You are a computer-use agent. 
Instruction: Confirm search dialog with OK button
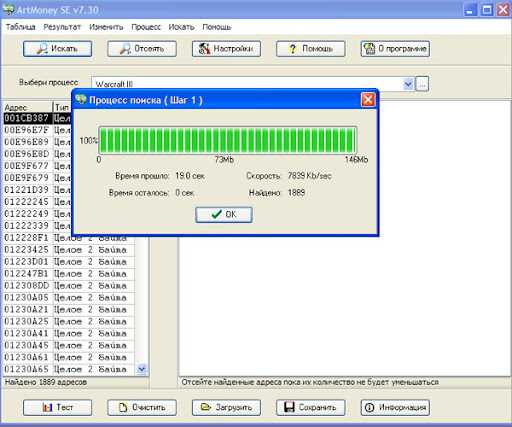224,214
